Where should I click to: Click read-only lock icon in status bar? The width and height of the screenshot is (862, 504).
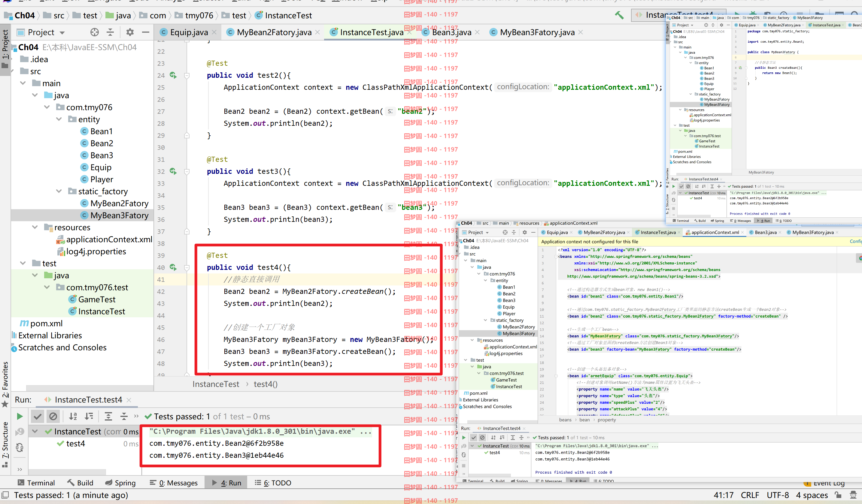(838, 495)
